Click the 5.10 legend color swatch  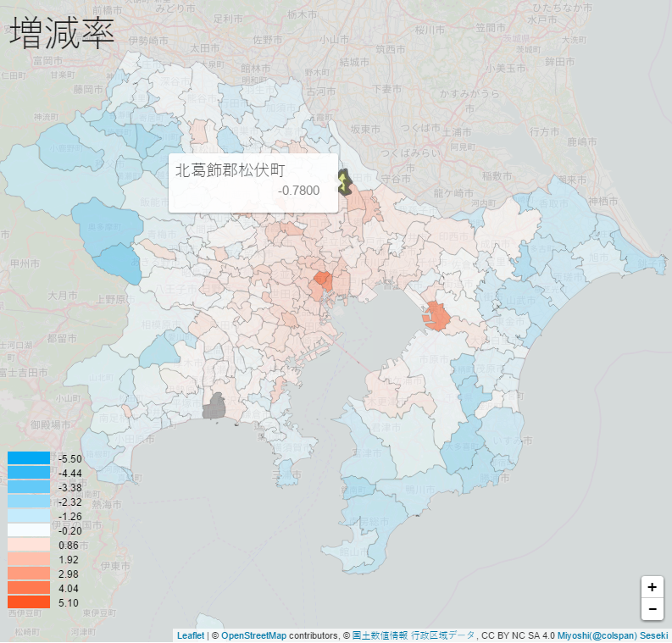tap(29, 602)
